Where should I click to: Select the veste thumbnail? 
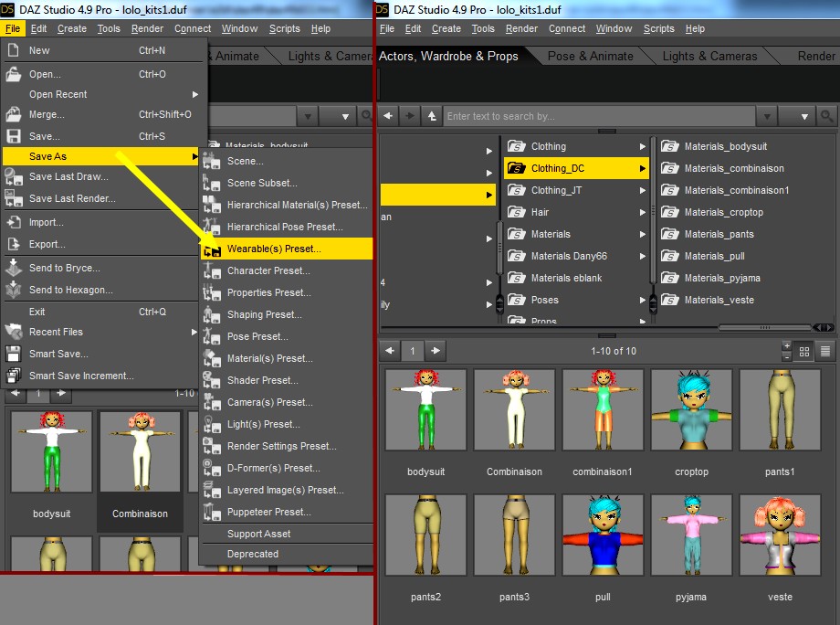point(780,535)
